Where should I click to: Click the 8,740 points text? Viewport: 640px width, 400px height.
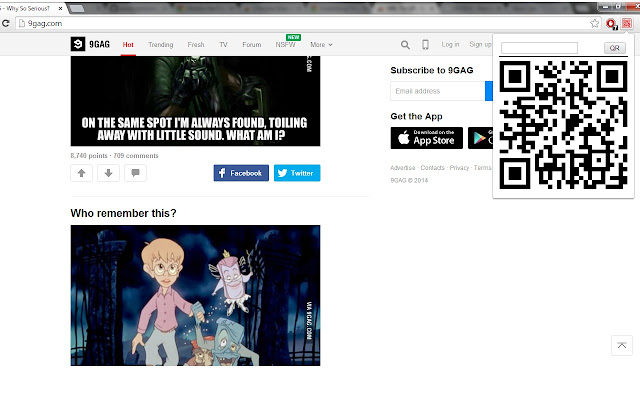[x=89, y=156]
